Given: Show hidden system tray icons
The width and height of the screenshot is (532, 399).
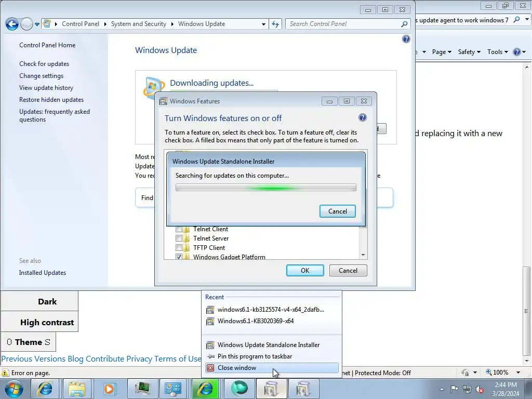Looking at the screenshot, I should click(442, 389).
